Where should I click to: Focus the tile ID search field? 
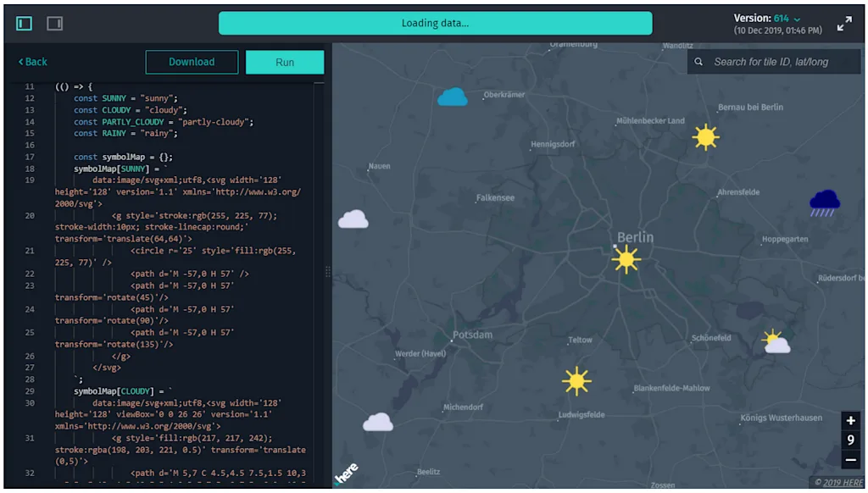pos(774,62)
